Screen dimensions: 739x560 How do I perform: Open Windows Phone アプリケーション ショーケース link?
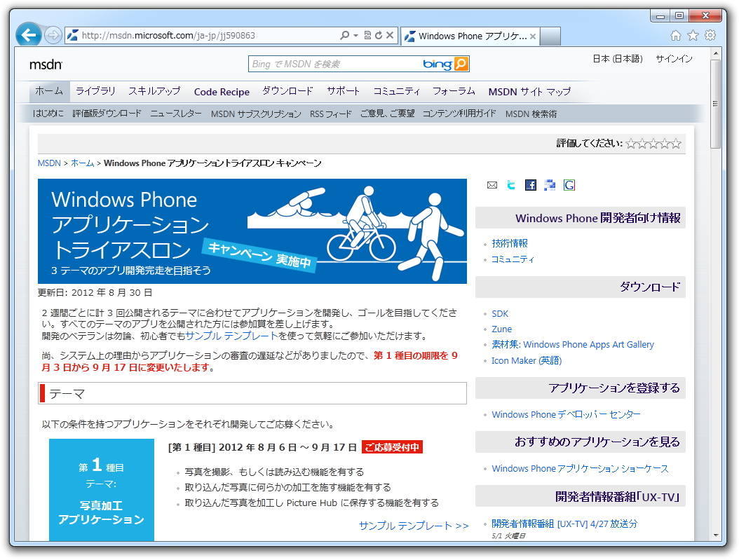(580, 469)
